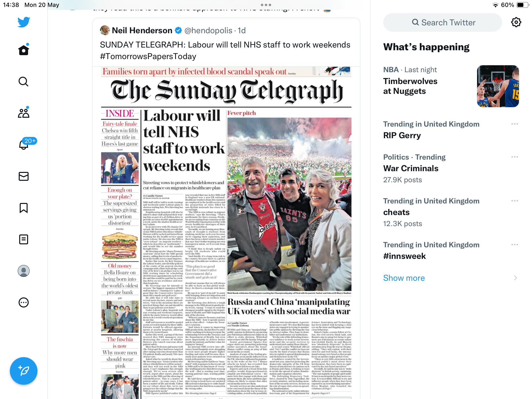The height and width of the screenshot is (399, 532).
Task: Open more options for cheats trend
Action: click(x=515, y=201)
